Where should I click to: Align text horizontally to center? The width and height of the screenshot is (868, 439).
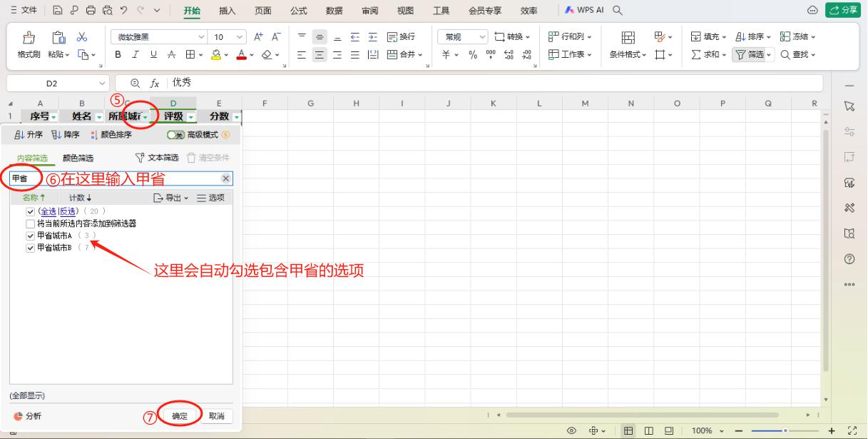[320, 55]
